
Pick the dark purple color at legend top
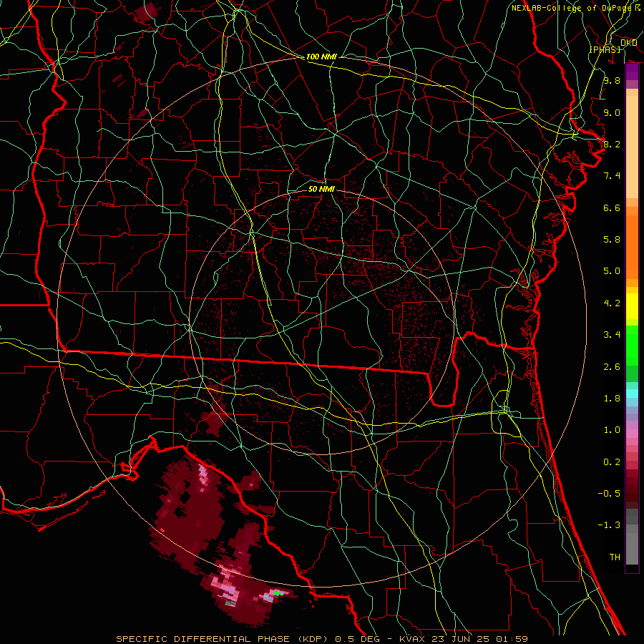point(632,72)
